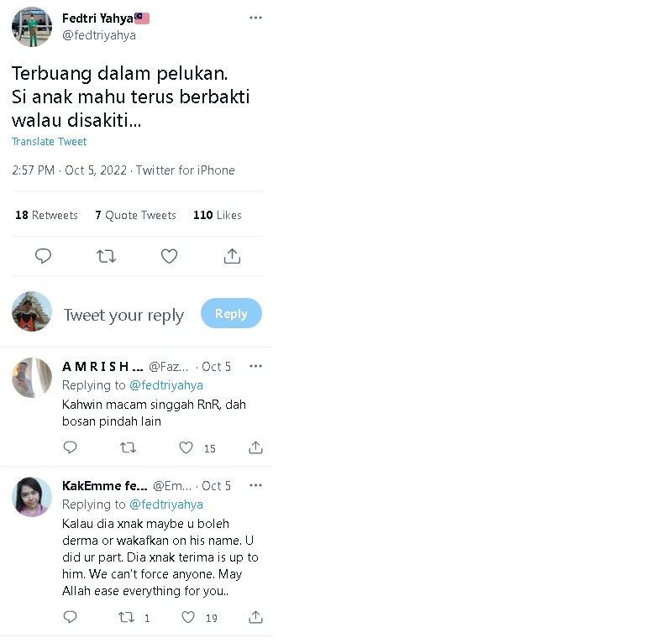
Task: Reply to the KakEmme comment
Action: click(x=71, y=618)
